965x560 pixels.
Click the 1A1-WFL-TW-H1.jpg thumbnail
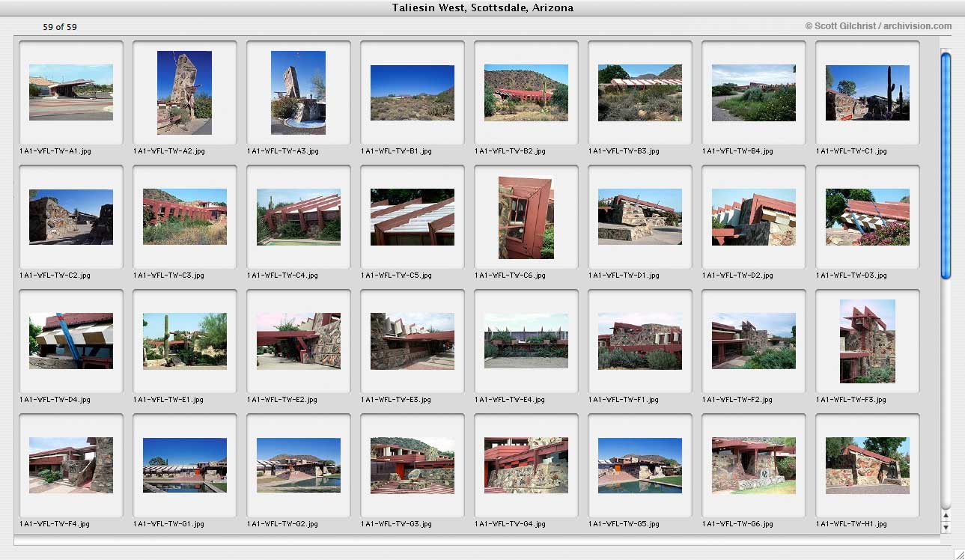tap(868, 465)
